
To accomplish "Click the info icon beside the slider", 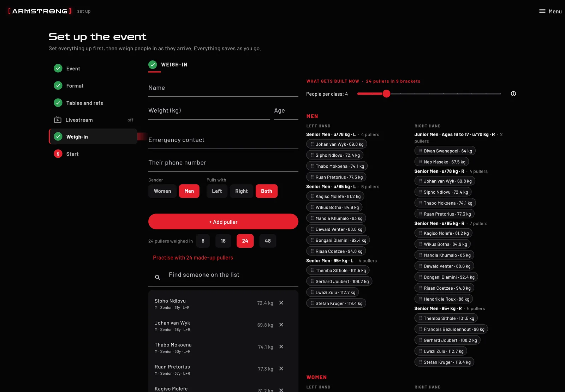I will tap(513, 94).
